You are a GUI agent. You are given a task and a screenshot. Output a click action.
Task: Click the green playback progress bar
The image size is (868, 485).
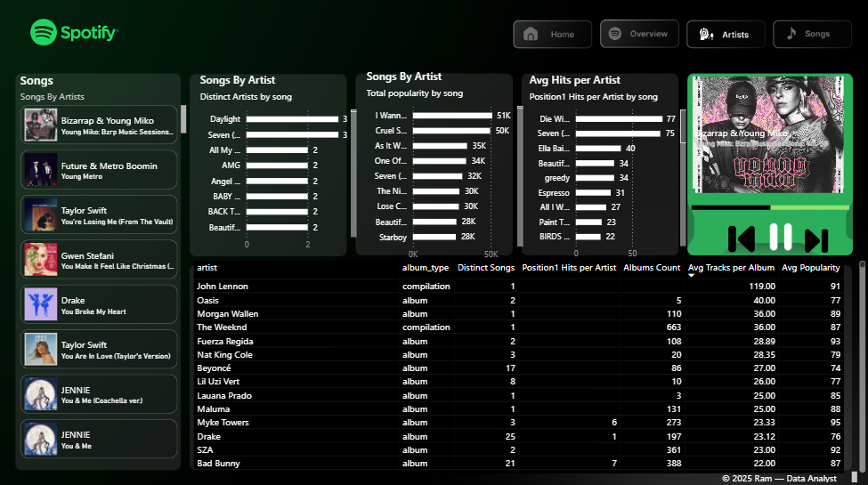point(769,207)
